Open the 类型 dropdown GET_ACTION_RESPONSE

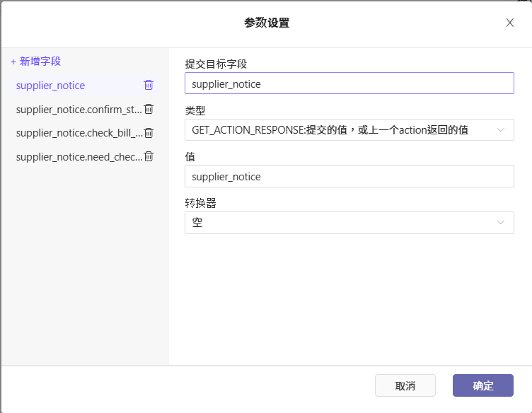tap(349, 130)
